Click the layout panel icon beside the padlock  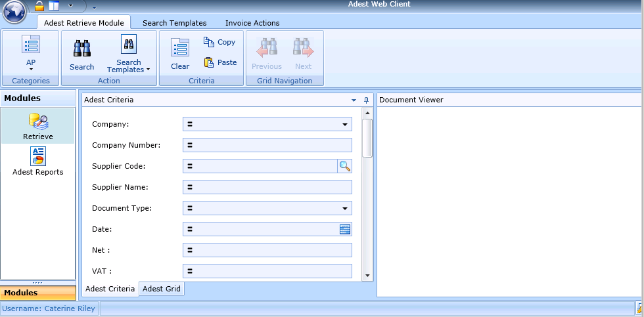click(x=54, y=6)
